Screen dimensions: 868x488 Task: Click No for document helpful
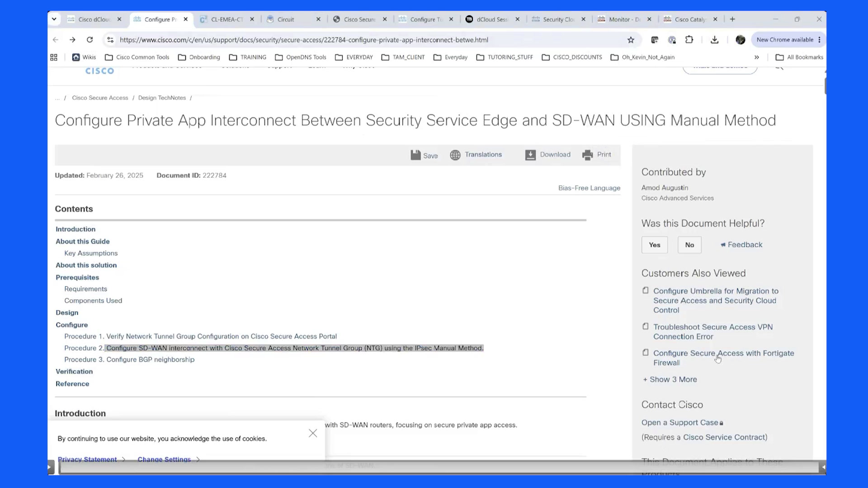click(689, 245)
